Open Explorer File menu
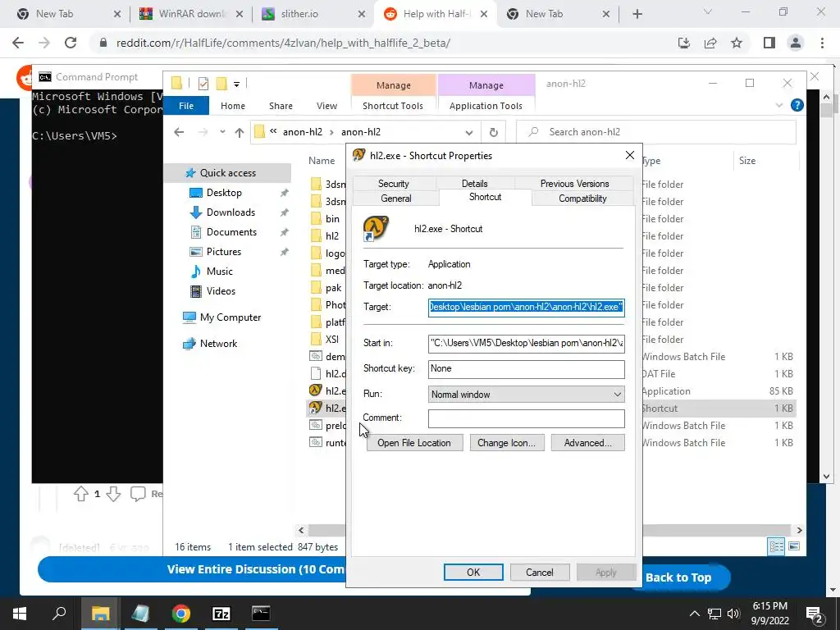840x630 pixels. (x=186, y=106)
